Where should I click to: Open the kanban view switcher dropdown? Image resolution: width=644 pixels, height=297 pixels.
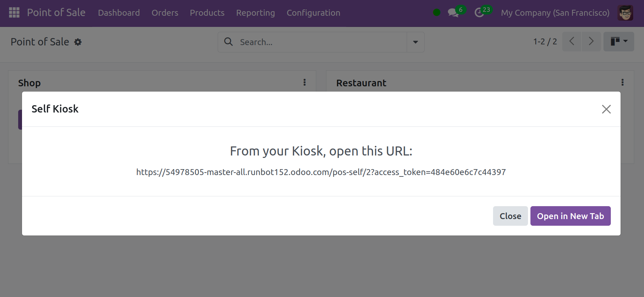618,42
